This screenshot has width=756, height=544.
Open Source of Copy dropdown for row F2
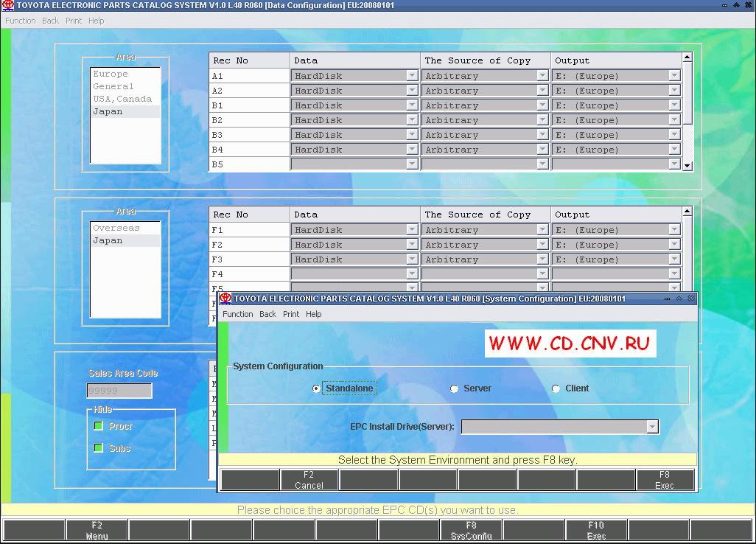pos(542,245)
